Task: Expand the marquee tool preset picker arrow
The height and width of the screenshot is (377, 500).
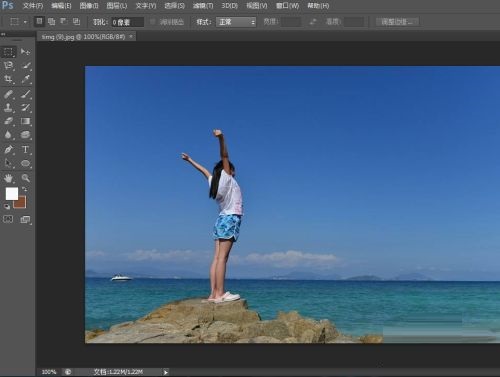Action: point(25,22)
